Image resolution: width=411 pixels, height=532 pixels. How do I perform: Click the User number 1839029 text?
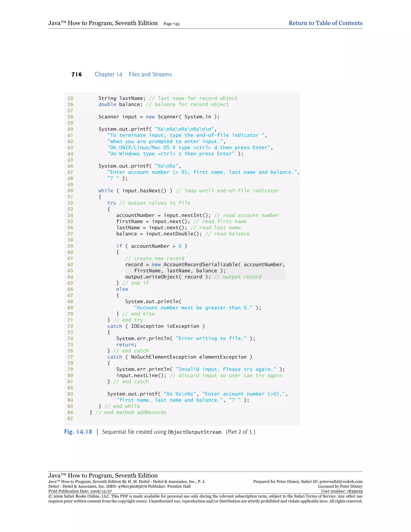[342, 491]
